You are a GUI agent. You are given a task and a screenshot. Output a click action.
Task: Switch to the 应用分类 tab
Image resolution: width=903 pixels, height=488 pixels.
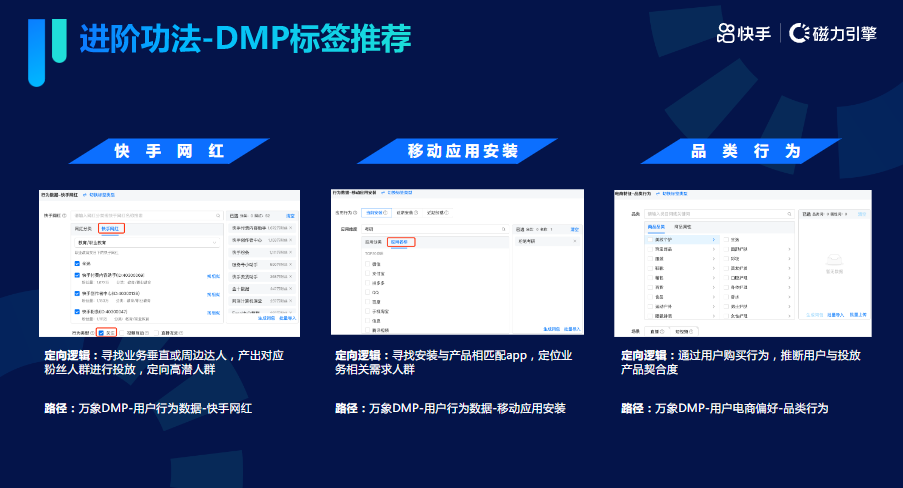[x=373, y=242]
